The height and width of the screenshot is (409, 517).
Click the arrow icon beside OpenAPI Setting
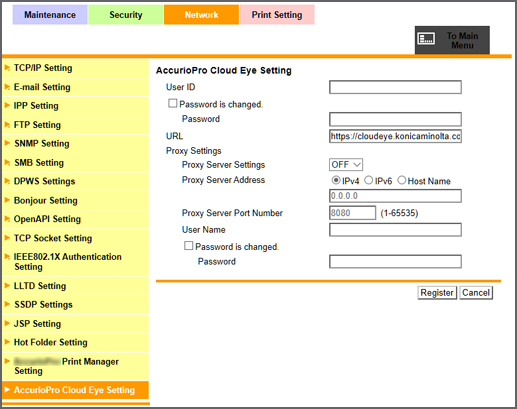pyautogui.click(x=7, y=219)
